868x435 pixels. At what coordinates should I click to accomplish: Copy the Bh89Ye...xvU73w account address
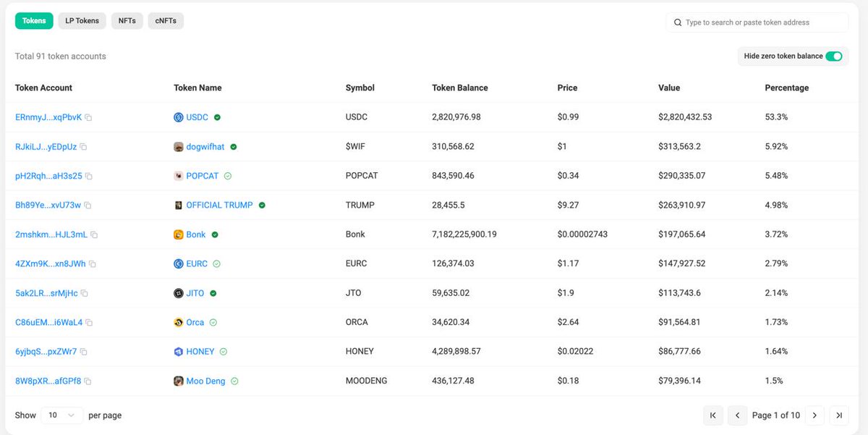tap(88, 206)
